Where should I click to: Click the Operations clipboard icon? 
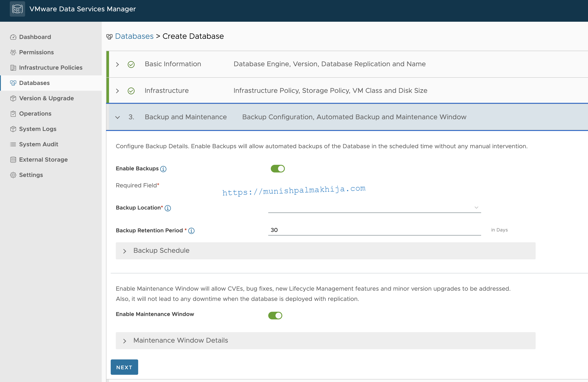tap(13, 114)
